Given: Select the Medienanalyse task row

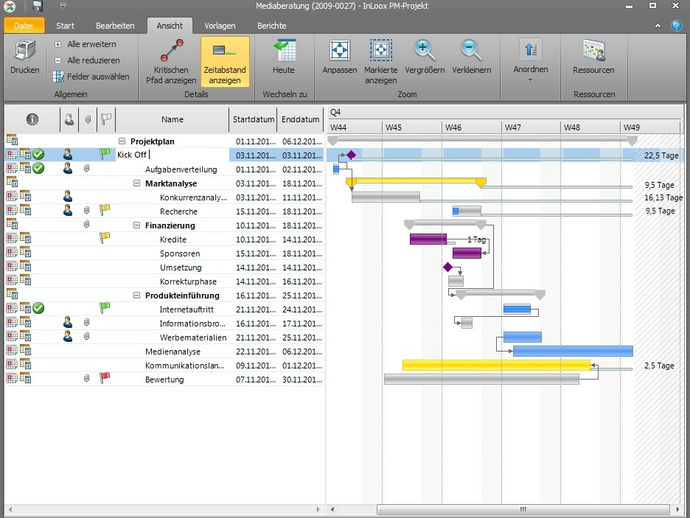Looking at the screenshot, I should (x=165, y=352).
